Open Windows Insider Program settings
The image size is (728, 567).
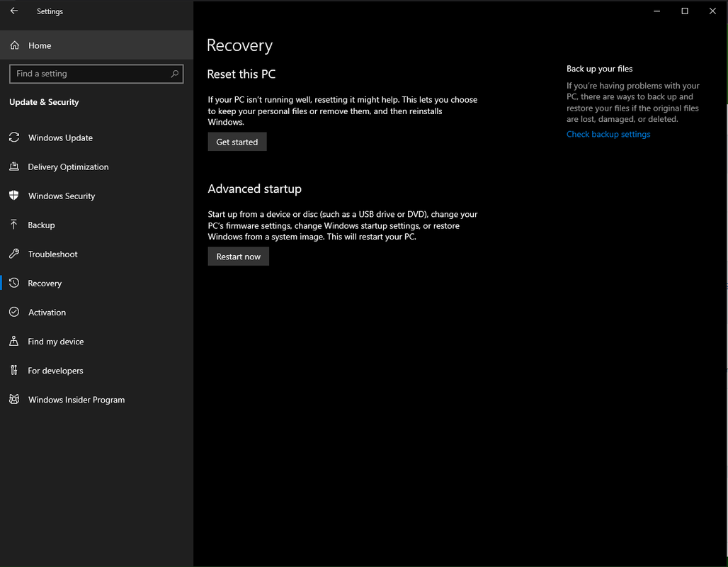(x=96, y=400)
